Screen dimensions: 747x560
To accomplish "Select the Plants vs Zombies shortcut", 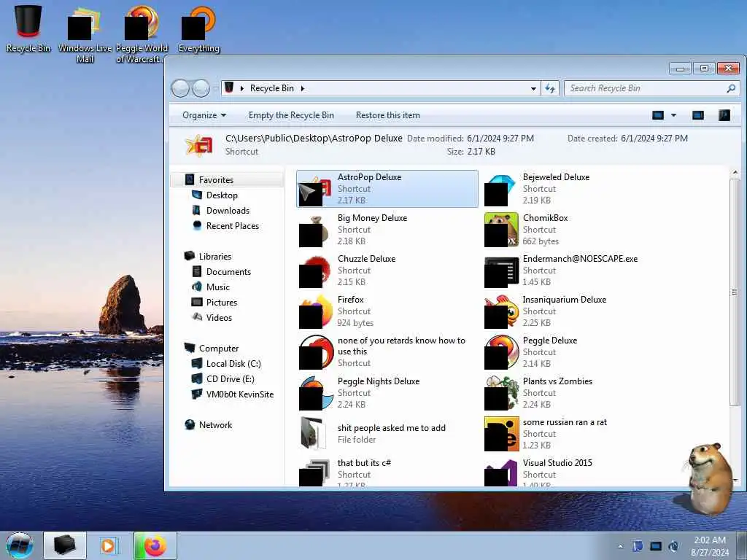I will click(x=572, y=393).
